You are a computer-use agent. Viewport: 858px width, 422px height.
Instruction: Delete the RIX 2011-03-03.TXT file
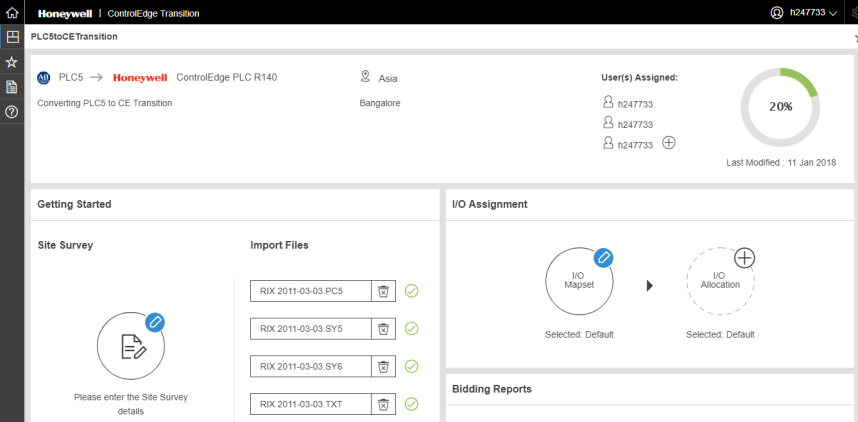[x=384, y=404]
